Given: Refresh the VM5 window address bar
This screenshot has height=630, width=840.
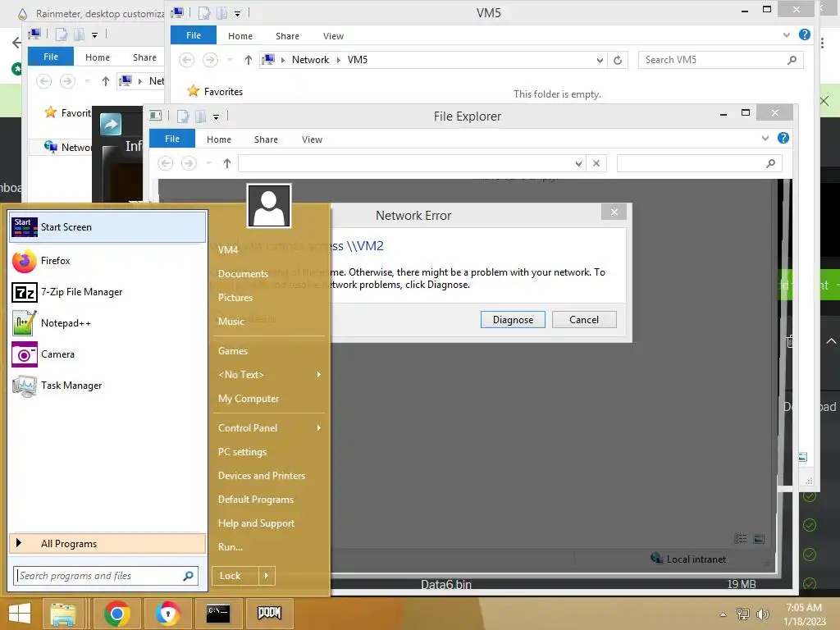Looking at the screenshot, I should [618, 60].
